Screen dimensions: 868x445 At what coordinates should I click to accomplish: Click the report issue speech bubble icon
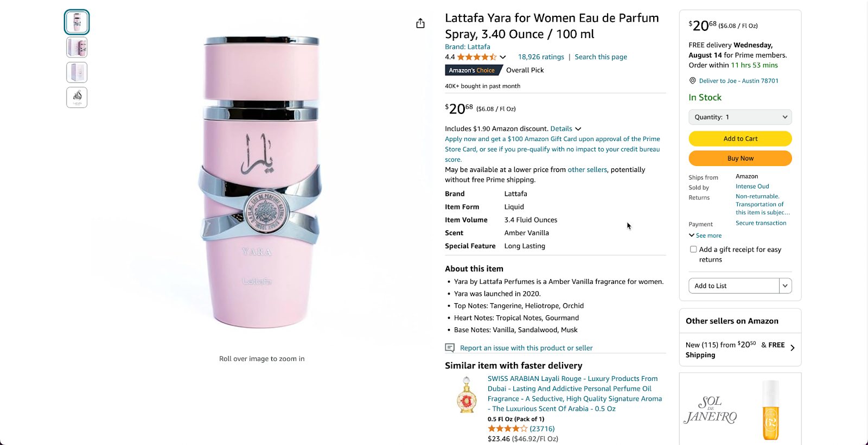click(x=449, y=348)
